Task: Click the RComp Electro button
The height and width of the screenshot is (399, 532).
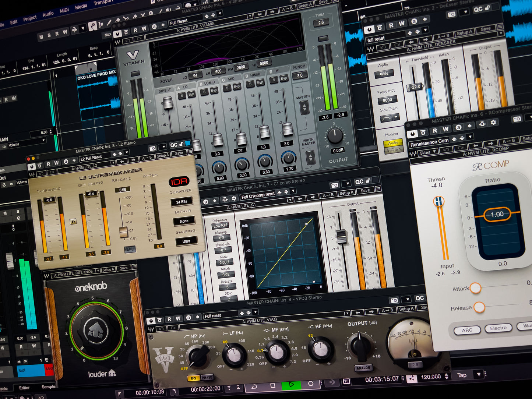Action: (x=498, y=328)
